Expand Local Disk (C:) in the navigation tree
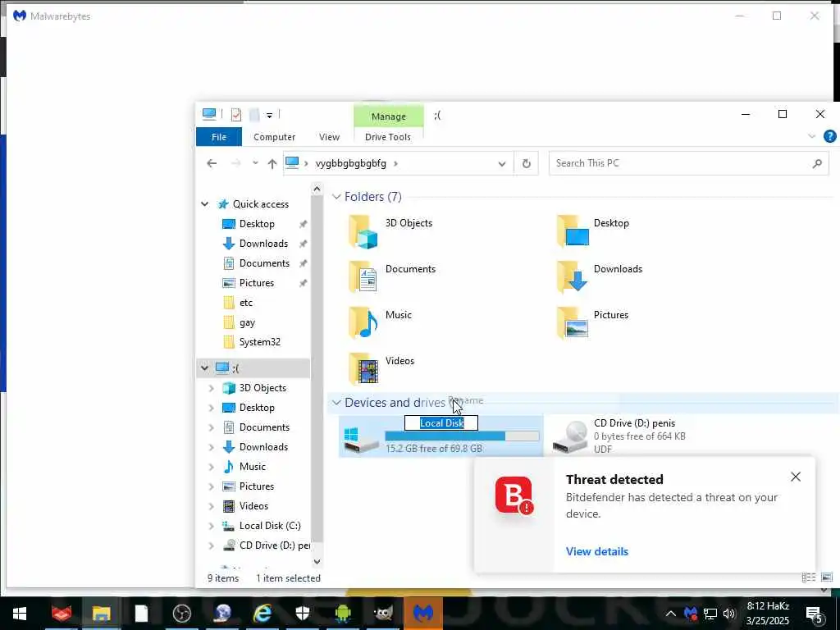This screenshot has height=630, width=840. 211,526
